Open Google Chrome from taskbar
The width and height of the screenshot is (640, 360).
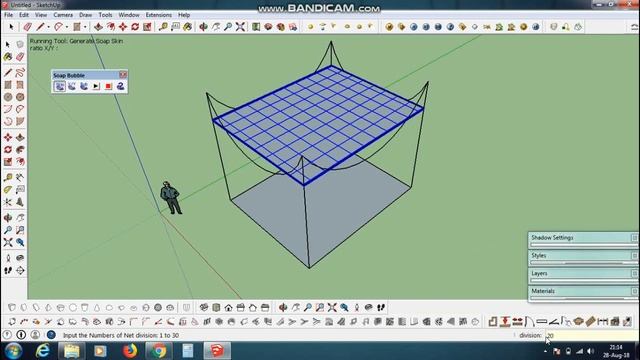tap(159, 351)
